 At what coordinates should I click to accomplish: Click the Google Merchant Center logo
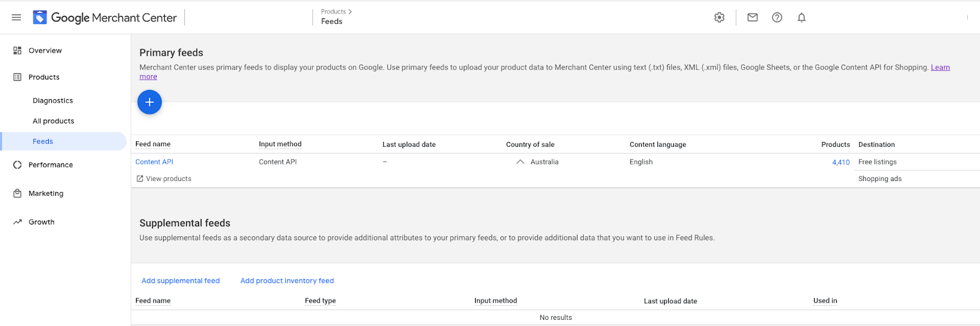pyautogui.click(x=105, y=18)
